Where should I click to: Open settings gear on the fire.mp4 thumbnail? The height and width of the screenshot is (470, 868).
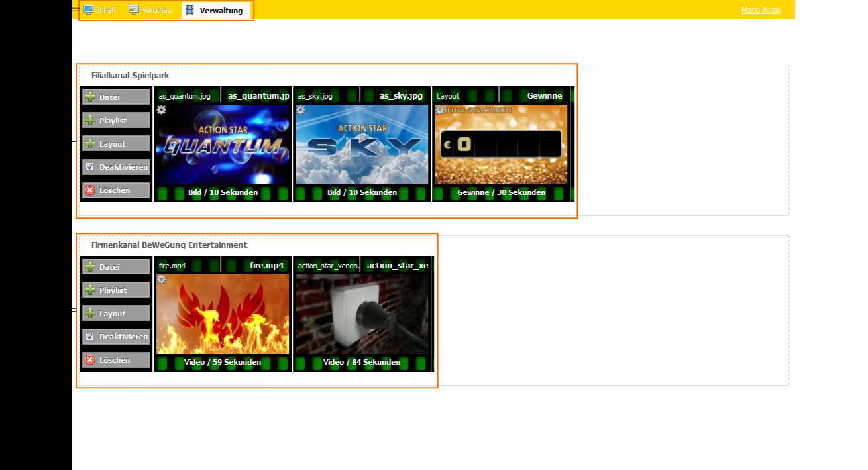click(x=161, y=279)
